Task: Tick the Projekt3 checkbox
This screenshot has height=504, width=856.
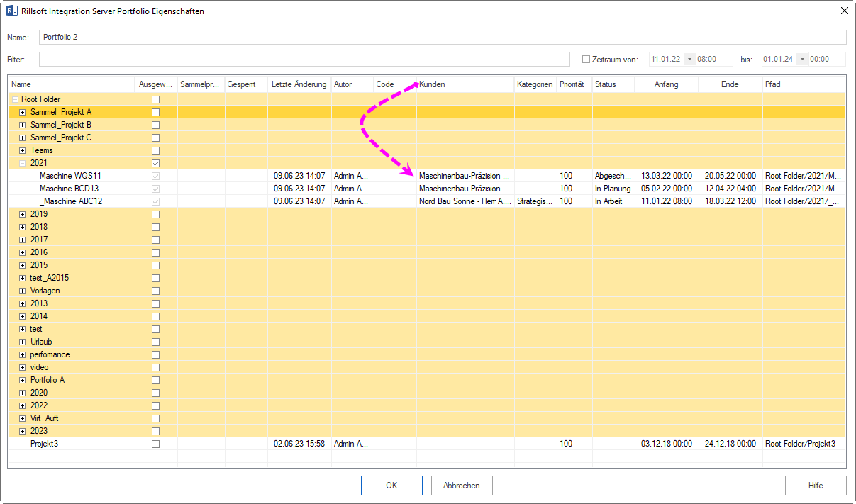Action: 155,444
